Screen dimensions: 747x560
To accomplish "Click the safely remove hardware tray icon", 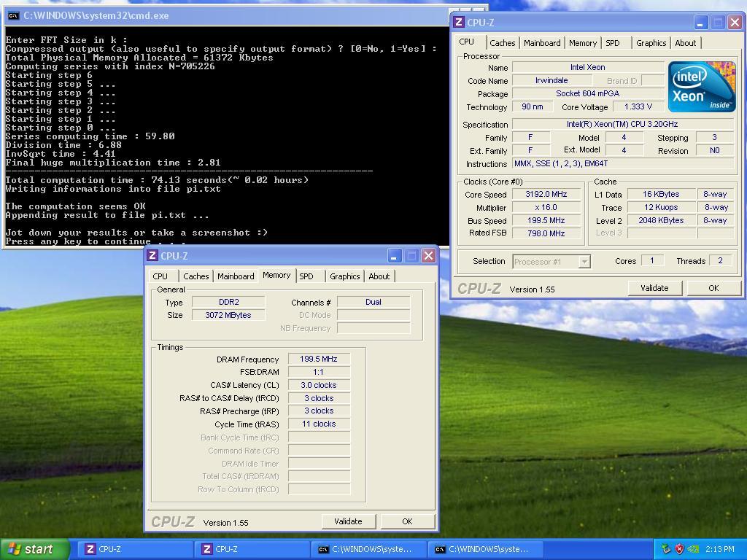I will click(666, 549).
